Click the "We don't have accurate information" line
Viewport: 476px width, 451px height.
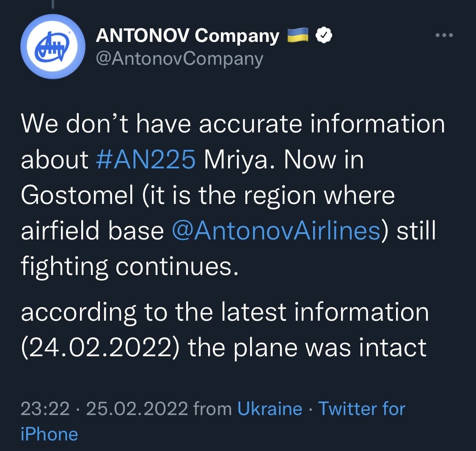point(233,124)
